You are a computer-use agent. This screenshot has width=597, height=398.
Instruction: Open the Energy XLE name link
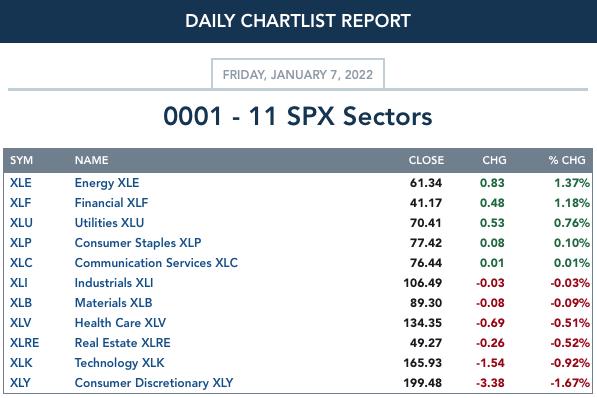pos(107,183)
